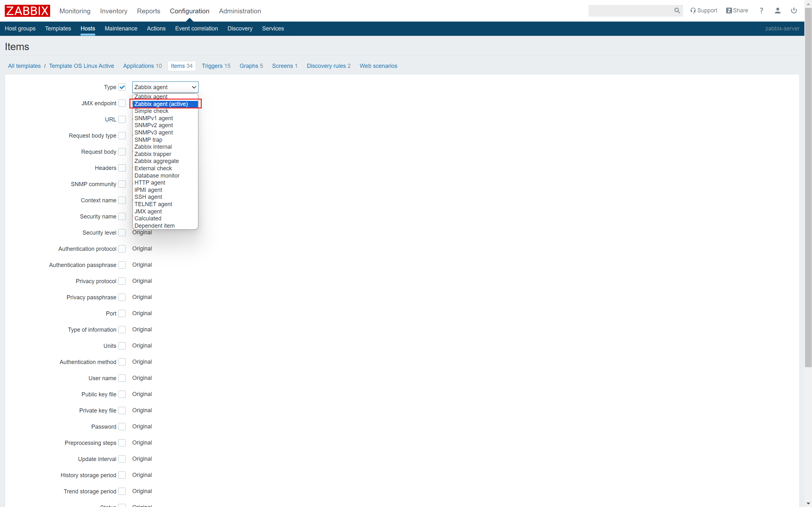Open the Administration menu
812x507 pixels.
pos(240,11)
